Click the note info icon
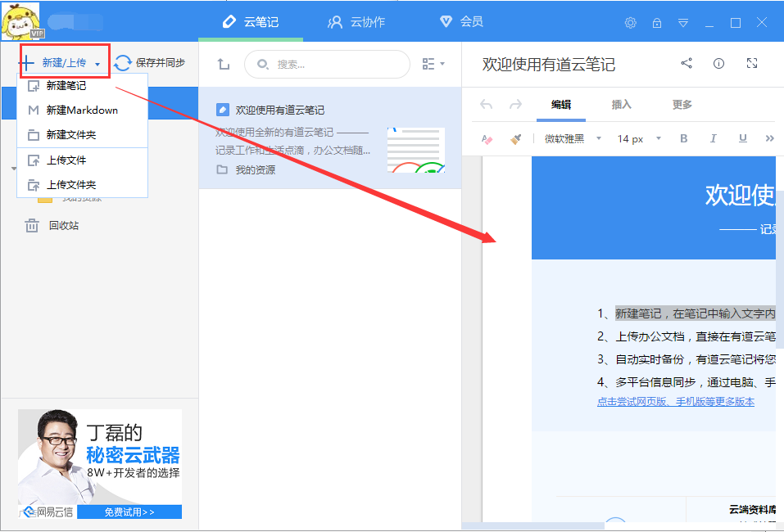 [x=718, y=63]
